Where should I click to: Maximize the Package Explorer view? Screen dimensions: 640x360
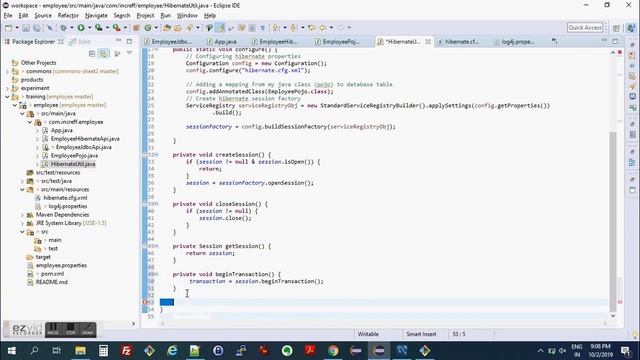tap(129, 41)
